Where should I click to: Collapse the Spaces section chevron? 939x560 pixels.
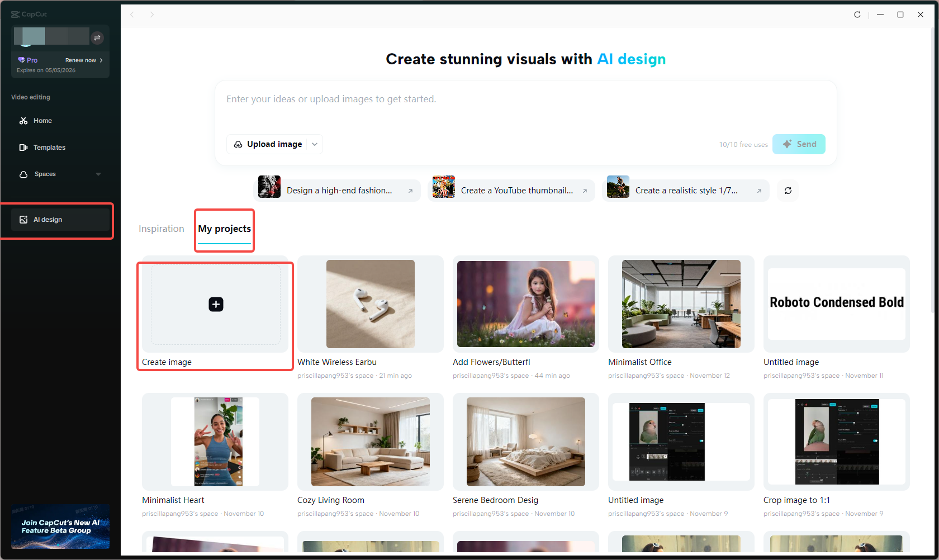[x=98, y=174]
